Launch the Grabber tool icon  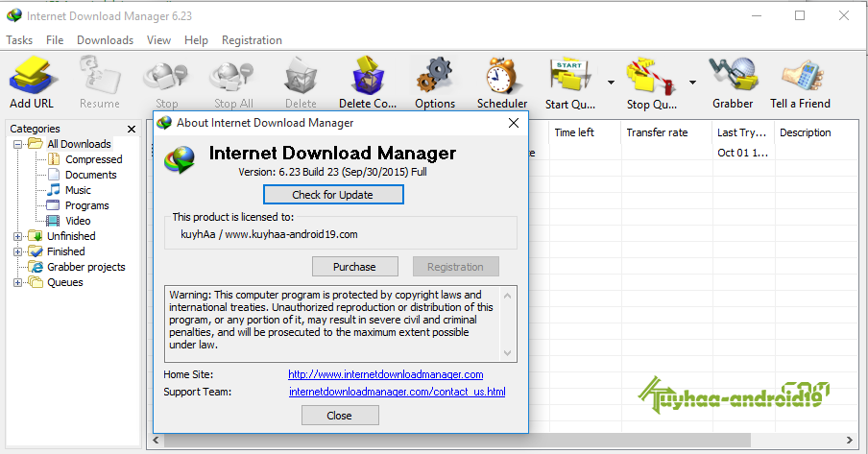(733, 75)
